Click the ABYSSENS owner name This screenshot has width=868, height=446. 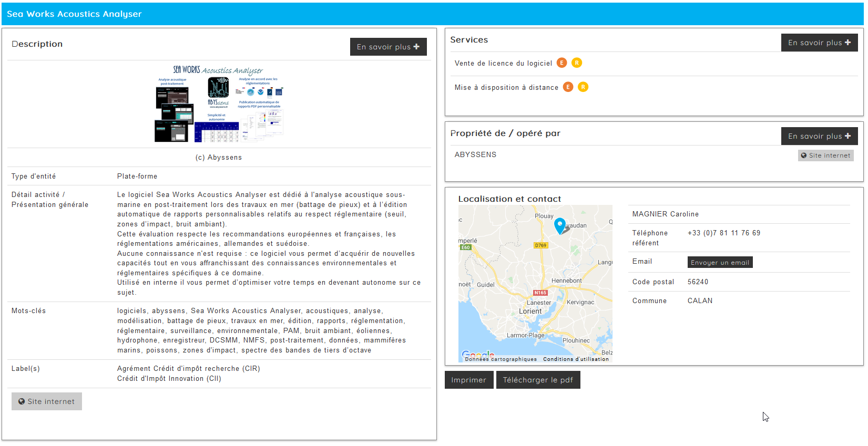(x=475, y=154)
